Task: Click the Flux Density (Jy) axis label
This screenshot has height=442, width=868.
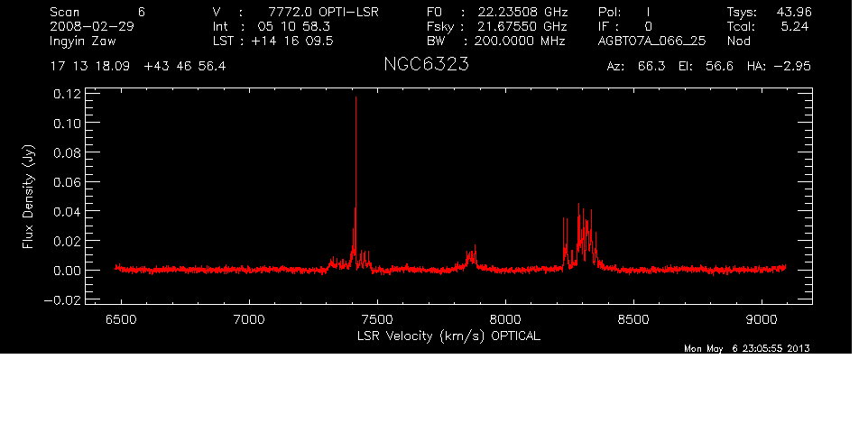Action: point(28,197)
